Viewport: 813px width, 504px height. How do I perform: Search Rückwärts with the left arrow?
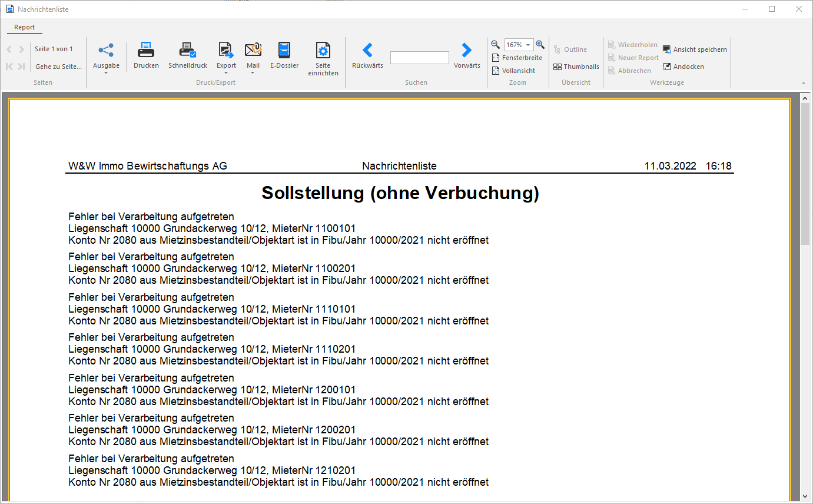coord(367,50)
